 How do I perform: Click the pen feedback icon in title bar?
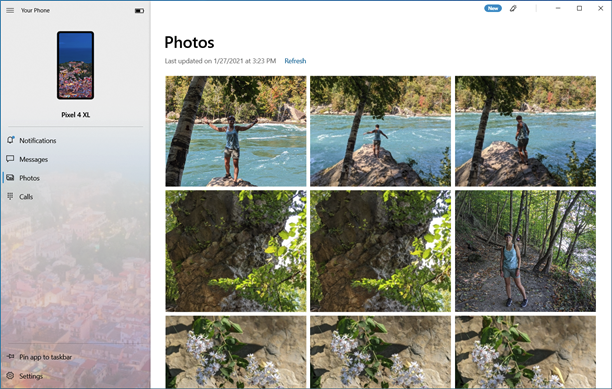pos(513,8)
